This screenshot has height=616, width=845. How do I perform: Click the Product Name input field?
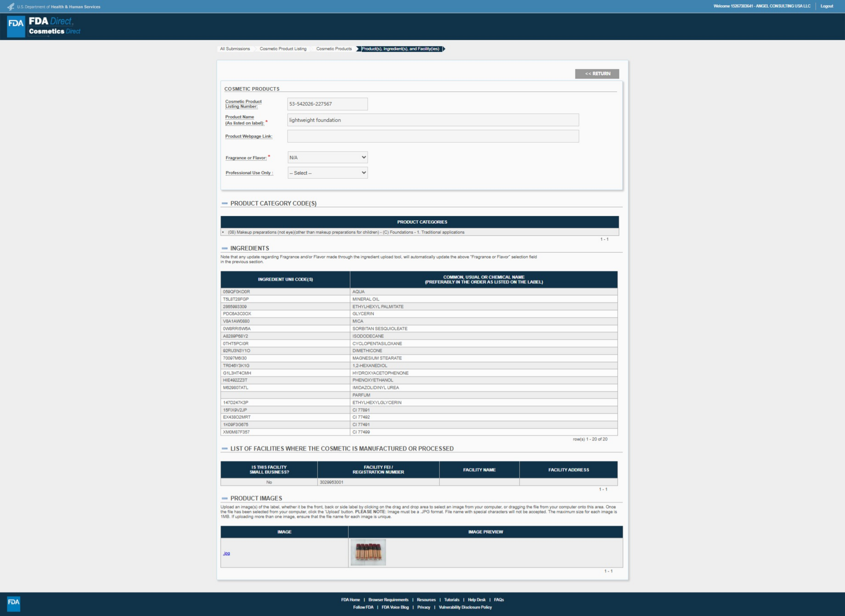point(433,120)
